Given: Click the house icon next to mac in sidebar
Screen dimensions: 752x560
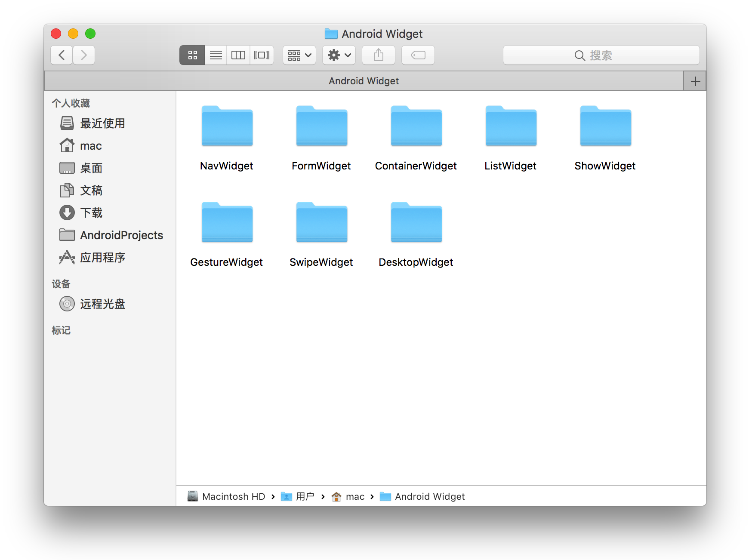Looking at the screenshot, I should click(67, 145).
